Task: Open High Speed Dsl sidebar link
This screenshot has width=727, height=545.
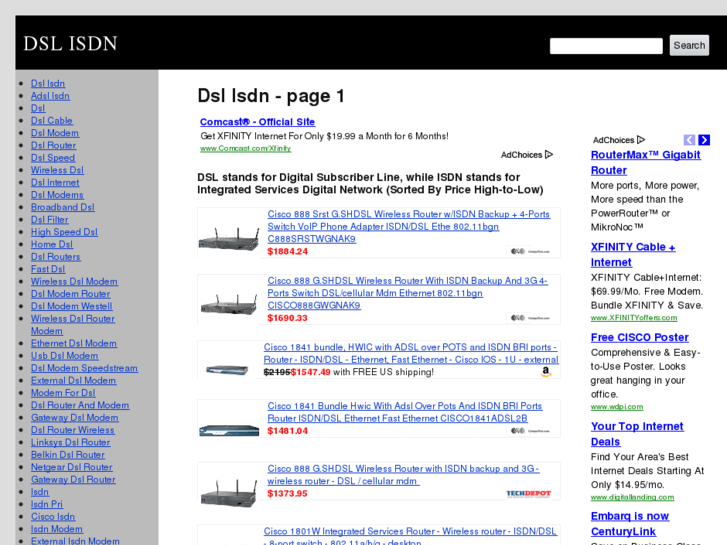Action: (64, 232)
